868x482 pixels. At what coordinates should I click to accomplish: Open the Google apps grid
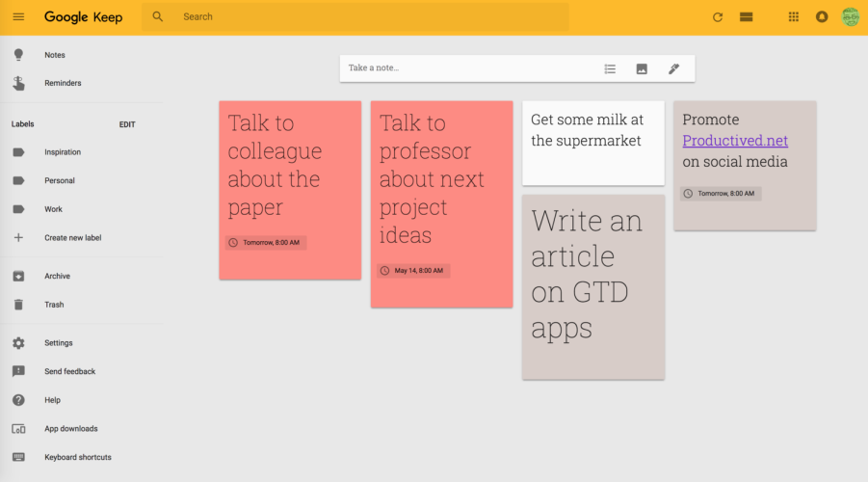(794, 16)
